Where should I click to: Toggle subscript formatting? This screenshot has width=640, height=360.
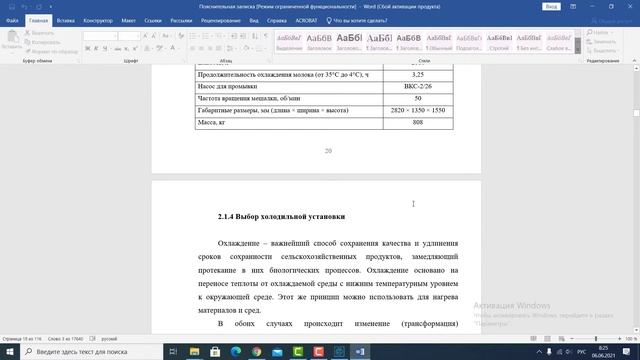coord(127,49)
